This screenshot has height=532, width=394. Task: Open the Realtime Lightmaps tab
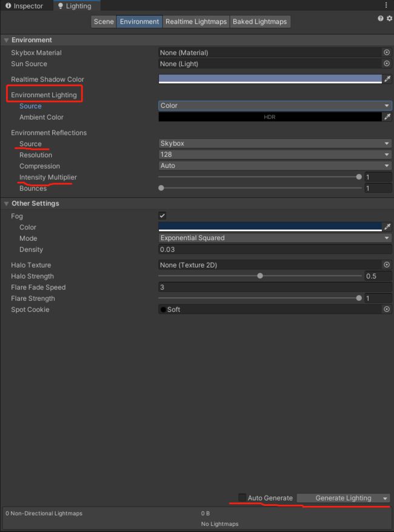pos(196,21)
